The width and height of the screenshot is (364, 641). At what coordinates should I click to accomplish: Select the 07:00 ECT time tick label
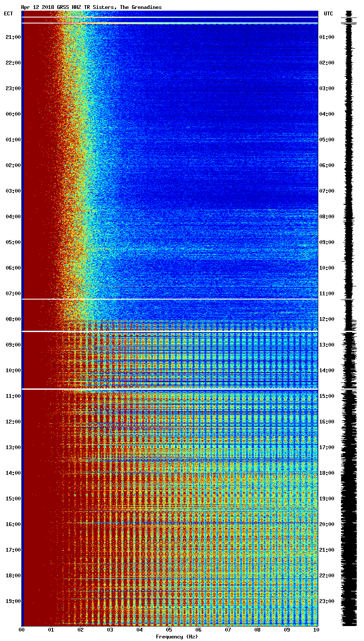(13, 294)
